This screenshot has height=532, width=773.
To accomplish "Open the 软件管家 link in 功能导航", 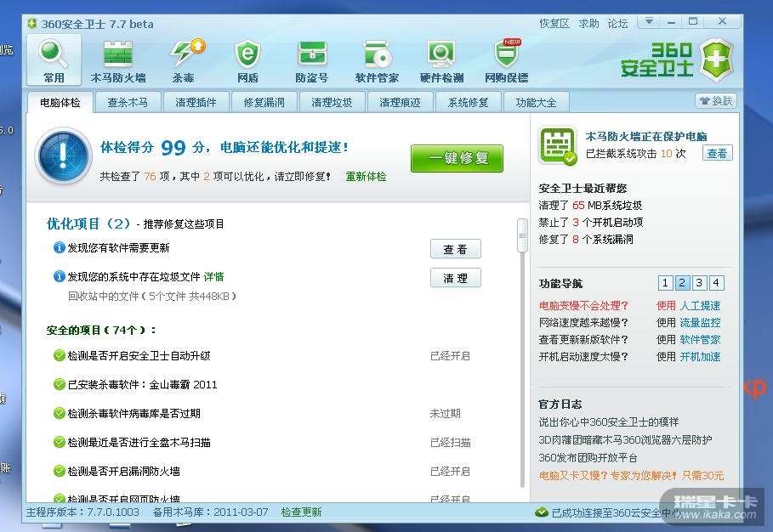I will 700,339.
